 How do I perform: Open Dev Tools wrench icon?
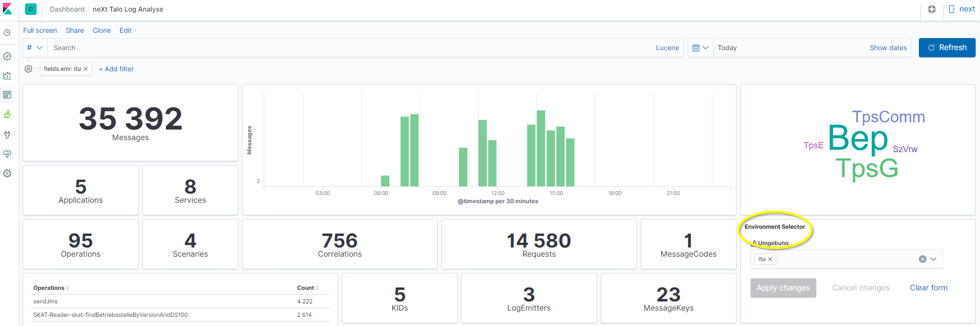coord(7,134)
